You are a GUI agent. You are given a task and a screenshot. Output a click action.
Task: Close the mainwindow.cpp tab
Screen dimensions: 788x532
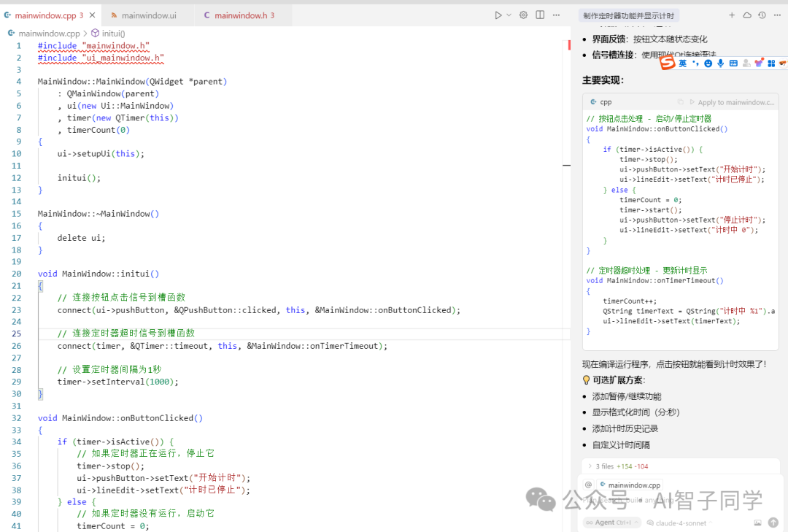pos(93,15)
